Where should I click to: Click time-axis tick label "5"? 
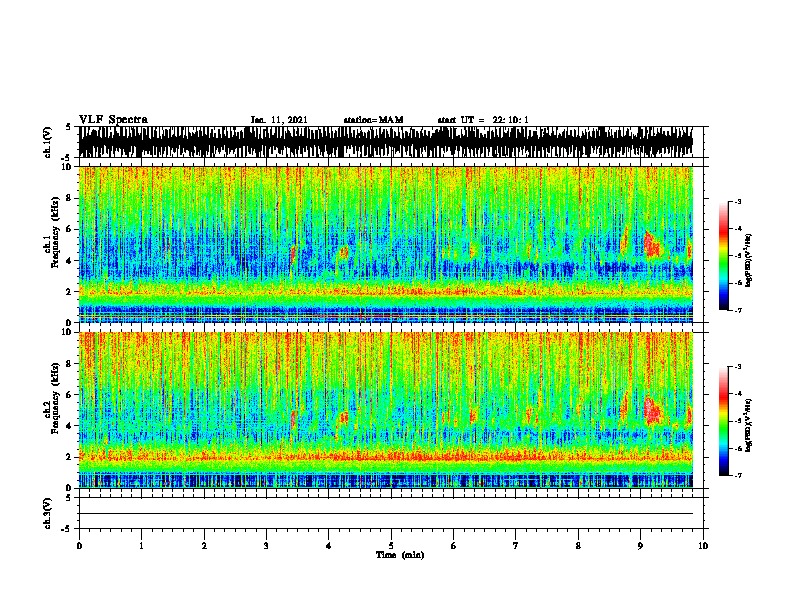pyautogui.click(x=391, y=546)
